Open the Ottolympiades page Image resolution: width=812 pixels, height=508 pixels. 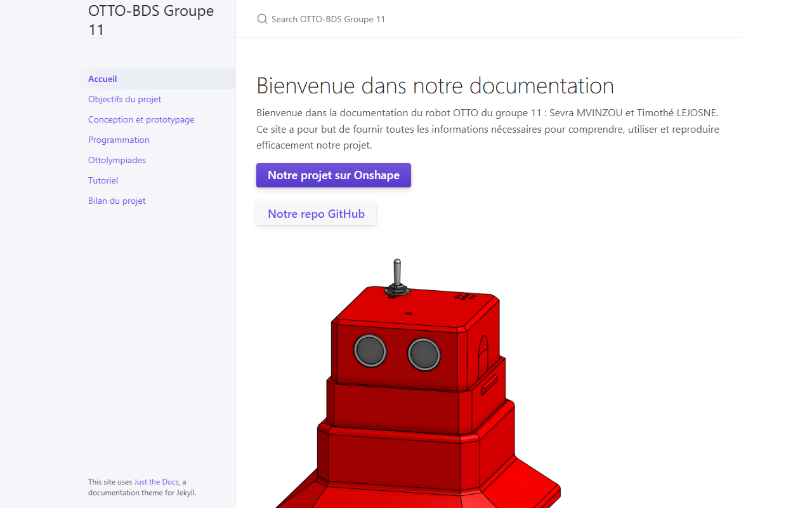117,160
